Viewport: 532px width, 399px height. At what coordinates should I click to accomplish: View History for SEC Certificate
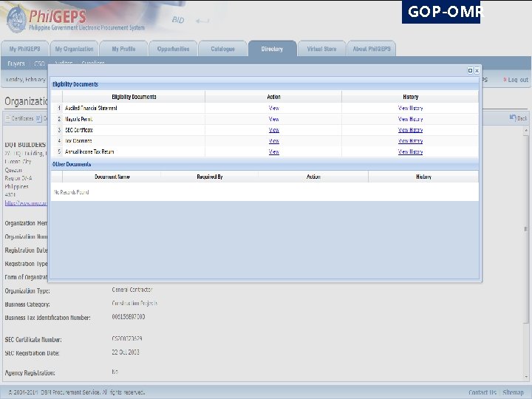(x=410, y=130)
